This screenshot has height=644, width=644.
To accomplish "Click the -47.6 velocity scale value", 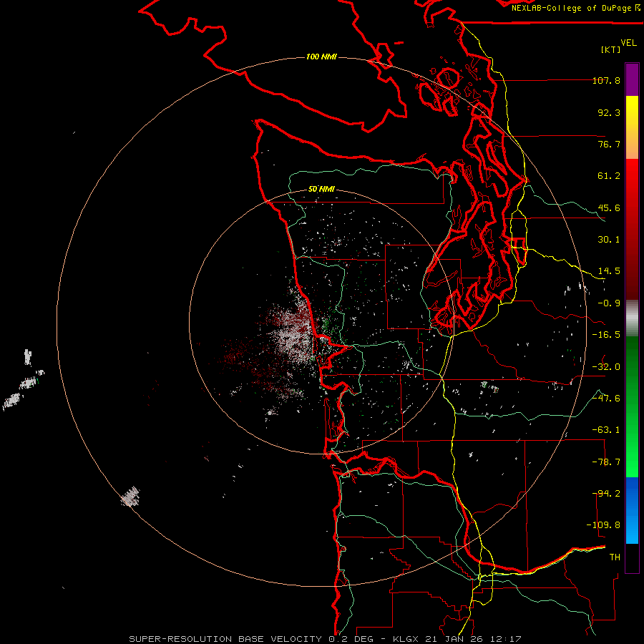I will click(x=606, y=399).
